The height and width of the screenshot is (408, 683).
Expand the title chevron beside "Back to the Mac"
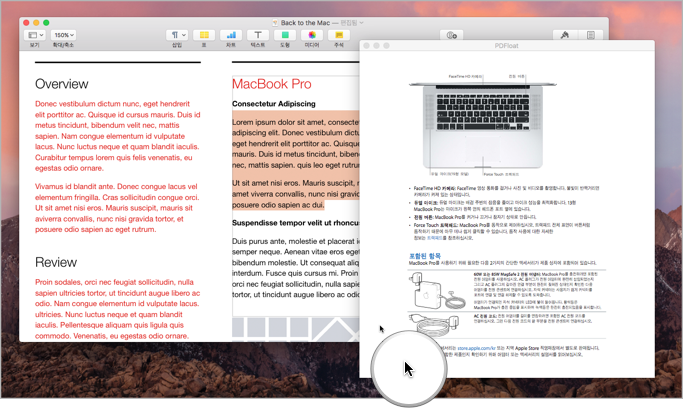tap(361, 23)
